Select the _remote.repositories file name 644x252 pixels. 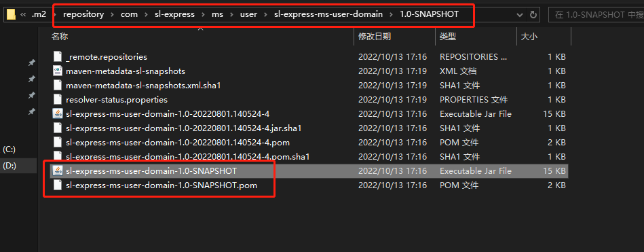pyautogui.click(x=107, y=57)
